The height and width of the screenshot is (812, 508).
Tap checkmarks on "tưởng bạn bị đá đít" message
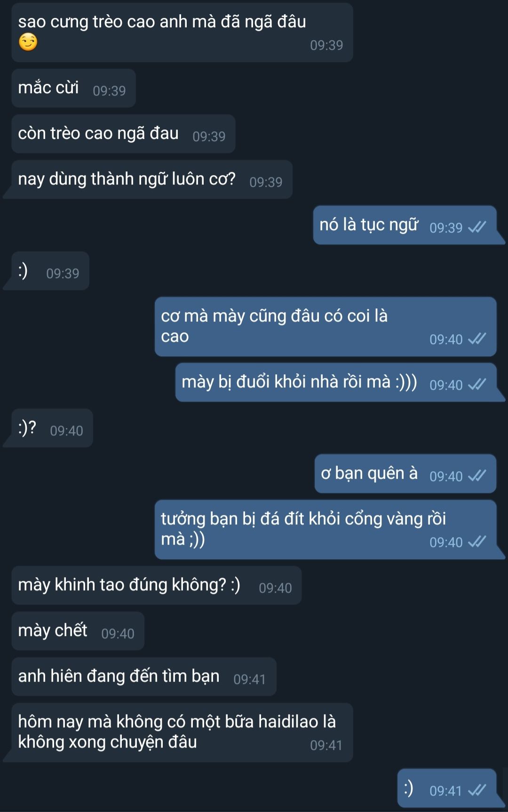click(x=477, y=542)
